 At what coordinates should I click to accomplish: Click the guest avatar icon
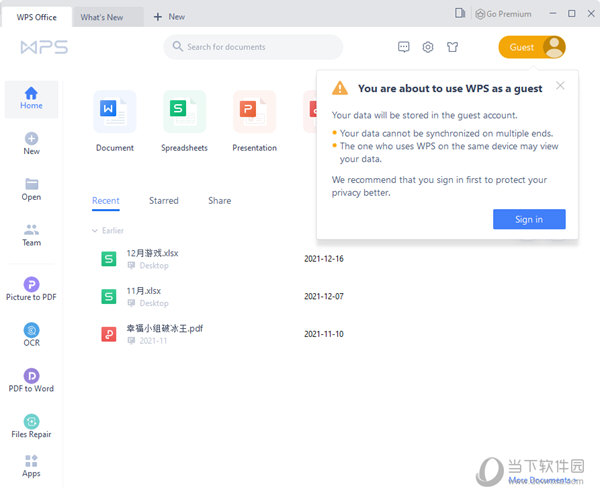pyautogui.click(x=554, y=47)
